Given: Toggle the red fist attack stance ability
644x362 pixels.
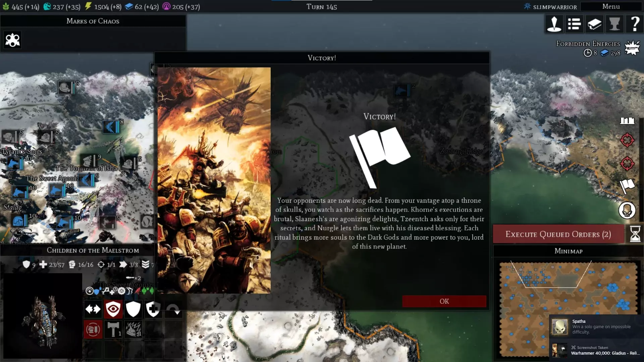Looking at the screenshot, I should click(93, 329).
